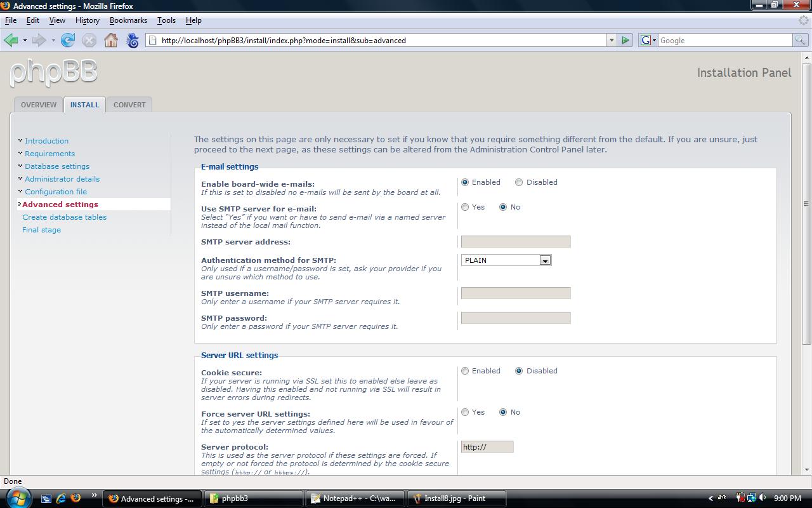This screenshot has width=812, height=508.
Task: Select Yes for Use SMTP server
Action: pos(465,207)
